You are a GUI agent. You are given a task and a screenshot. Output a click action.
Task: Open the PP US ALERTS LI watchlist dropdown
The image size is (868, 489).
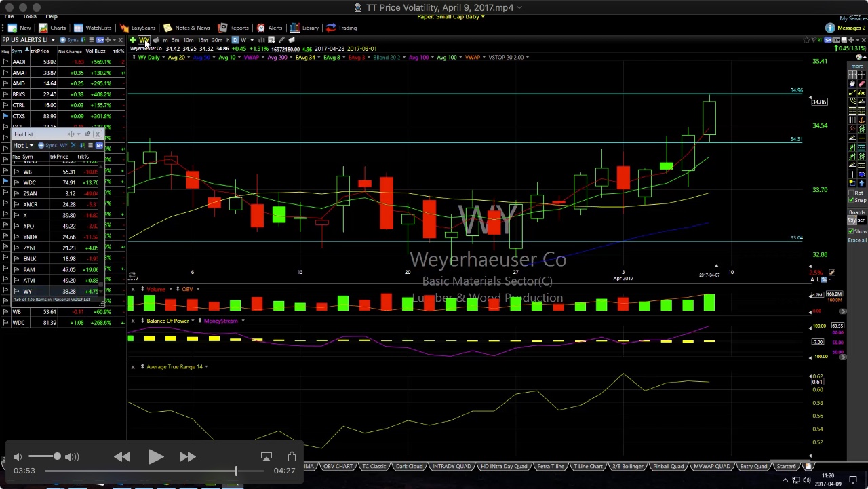52,40
